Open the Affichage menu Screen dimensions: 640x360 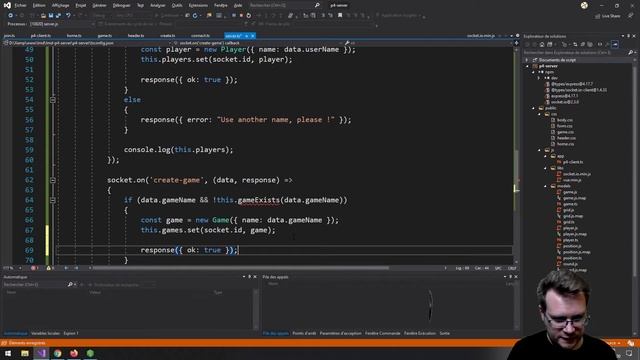pyautogui.click(x=60, y=5)
